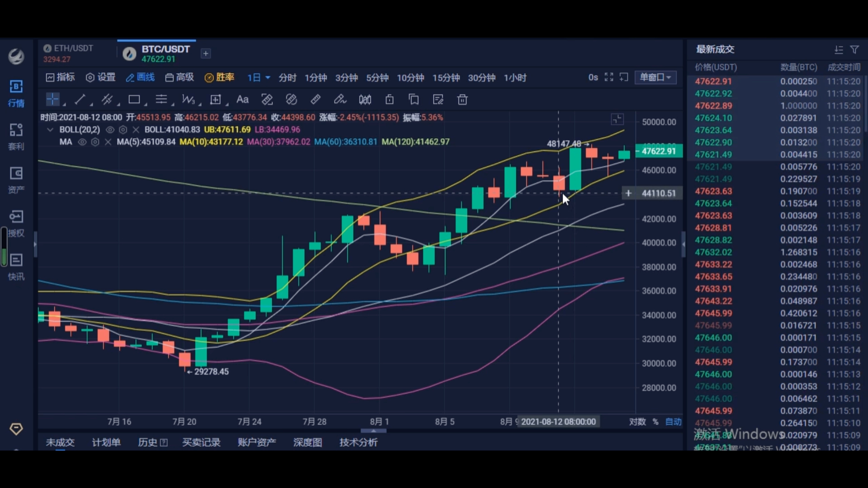Click the candlestick style icon in drawing toolbar
This screenshot has height=488, width=868.
click(x=365, y=99)
